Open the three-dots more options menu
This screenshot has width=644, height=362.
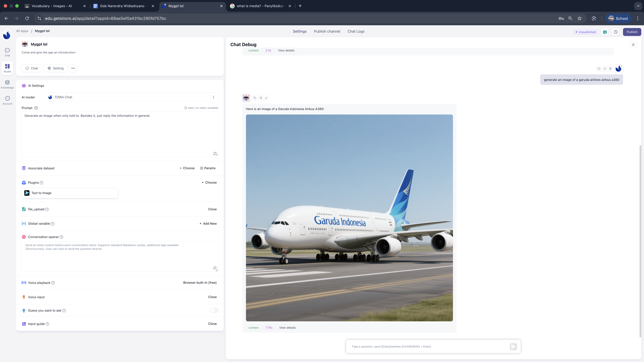[x=73, y=68]
